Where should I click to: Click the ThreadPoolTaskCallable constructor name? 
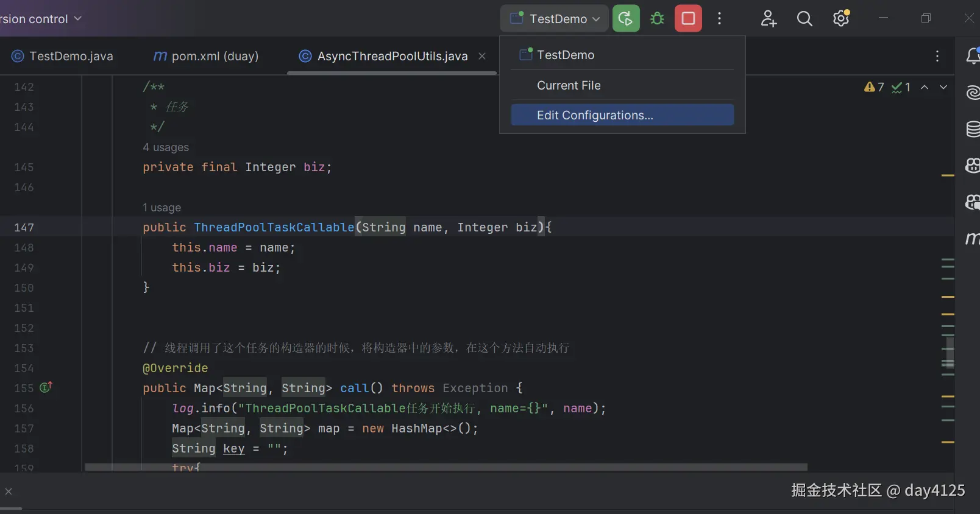pos(274,227)
